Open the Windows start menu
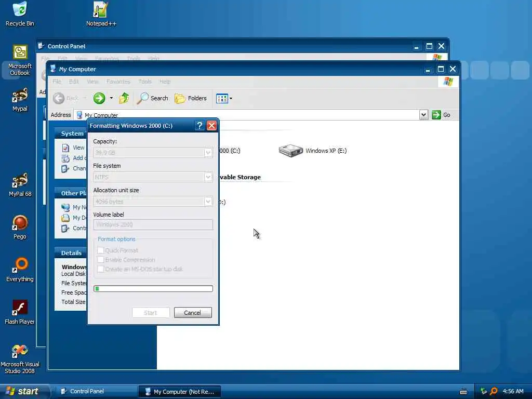 [x=24, y=391]
